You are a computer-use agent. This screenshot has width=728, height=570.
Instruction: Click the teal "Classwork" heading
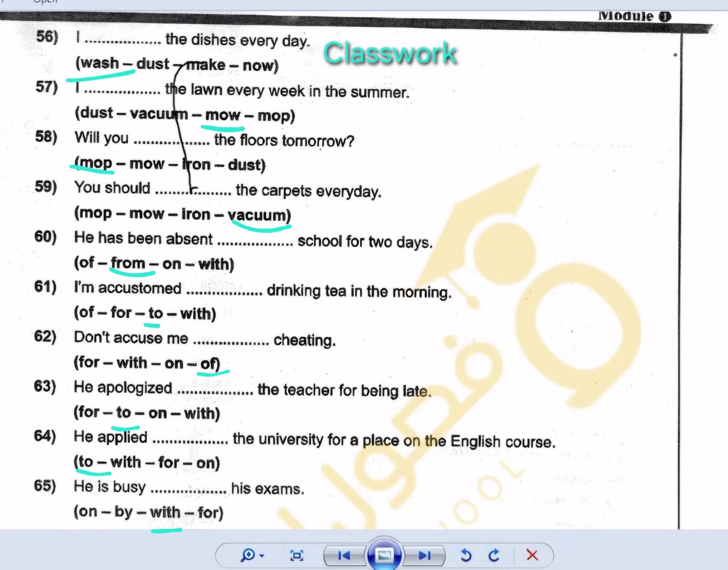point(390,53)
